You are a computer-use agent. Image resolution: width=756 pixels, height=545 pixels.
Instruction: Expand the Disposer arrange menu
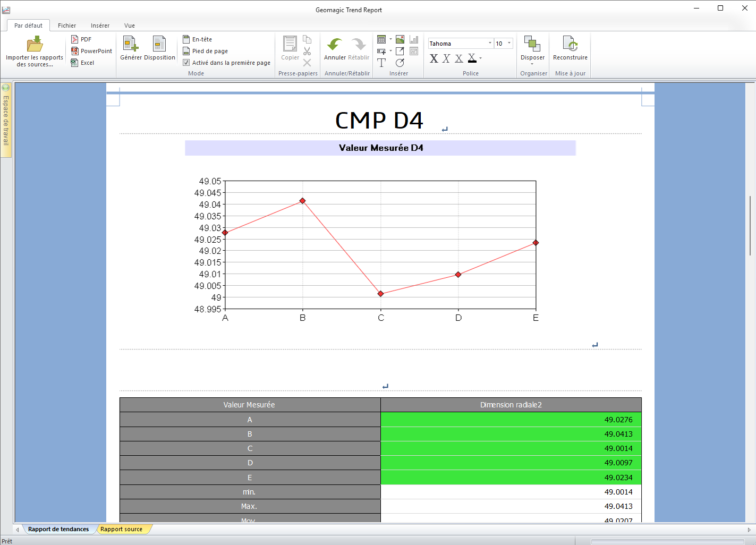click(x=532, y=50)
